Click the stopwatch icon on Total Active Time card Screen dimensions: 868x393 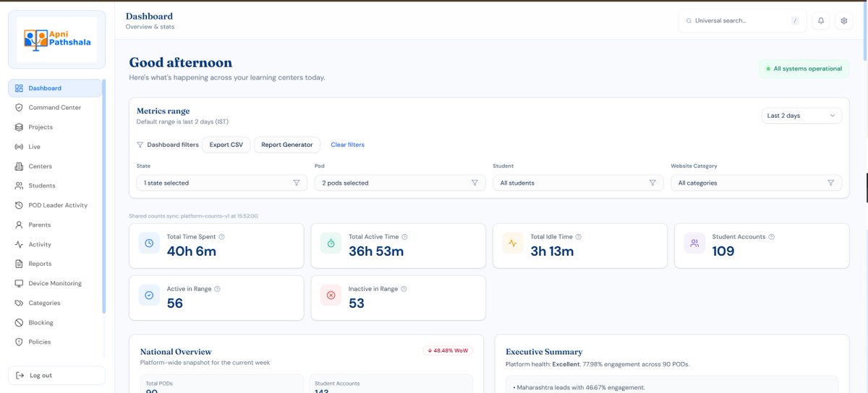coord(331,243)
